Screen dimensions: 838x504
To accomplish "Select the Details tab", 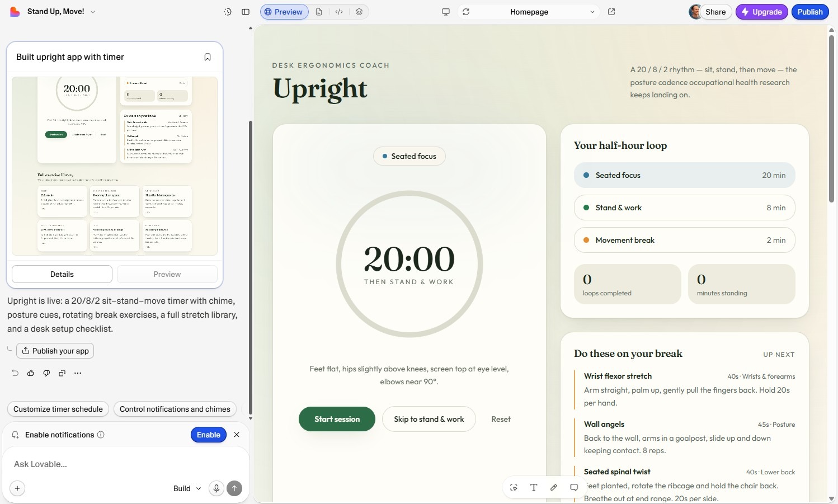I will click(x=62, y=274).
